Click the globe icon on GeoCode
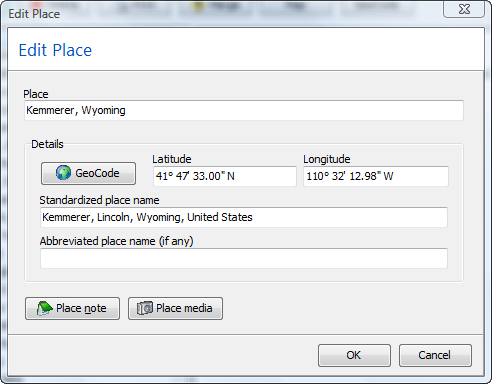This screenshot has width=492, height=384. [x=63, y=173]
